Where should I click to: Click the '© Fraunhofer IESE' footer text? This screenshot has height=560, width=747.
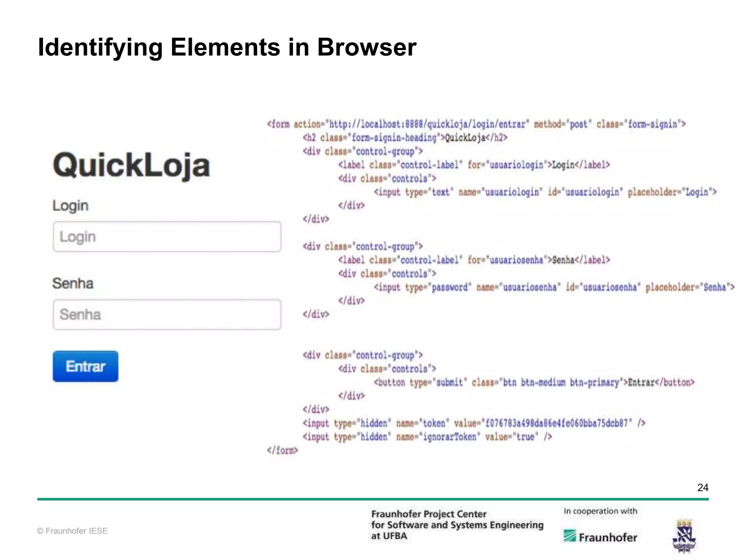73,531
